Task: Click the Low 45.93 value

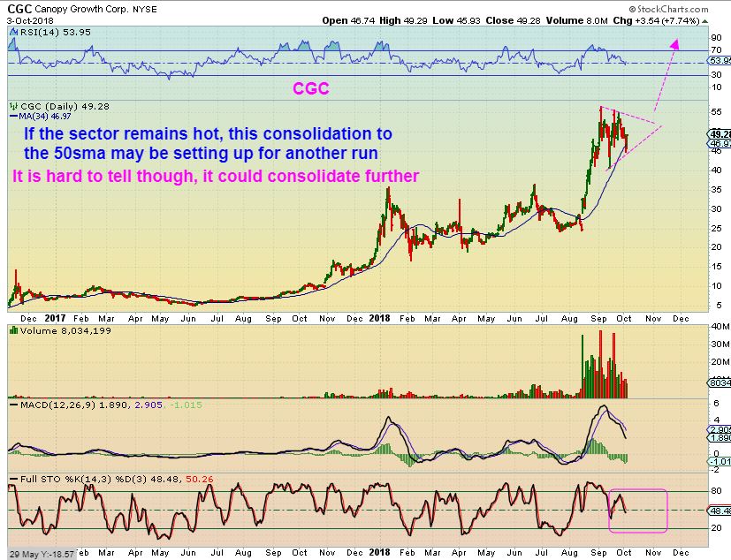Action: click(456, 20)
